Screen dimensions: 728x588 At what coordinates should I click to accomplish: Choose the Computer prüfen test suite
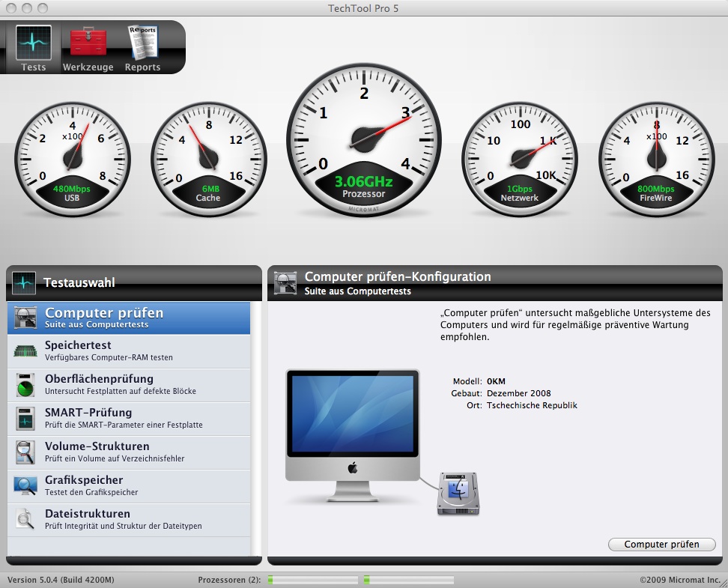click(129, 318)
